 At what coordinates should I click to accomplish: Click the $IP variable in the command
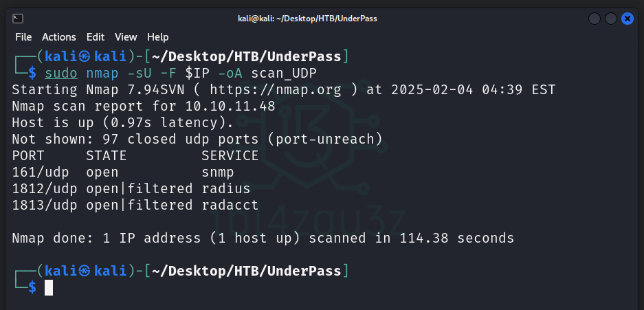[197, 72]
